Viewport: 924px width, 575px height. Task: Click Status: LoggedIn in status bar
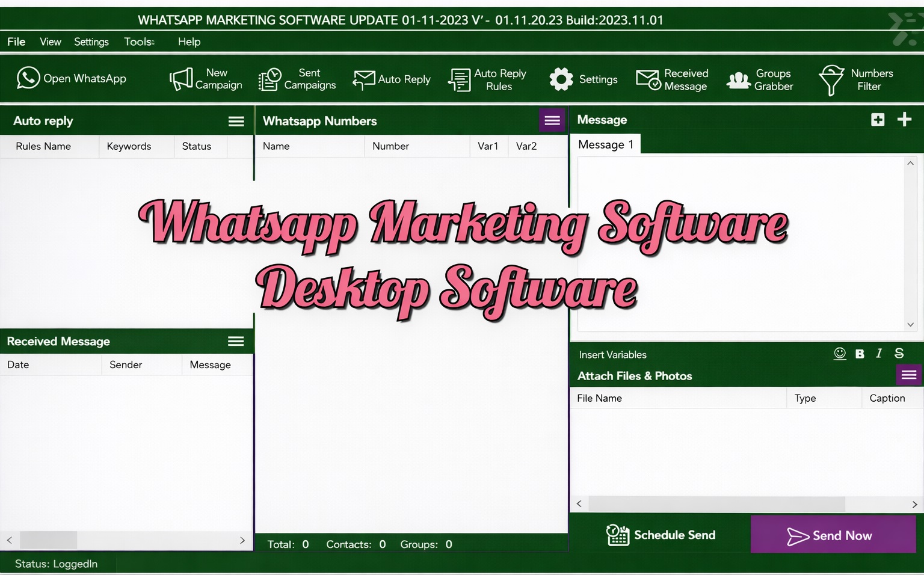click(56, 564)
